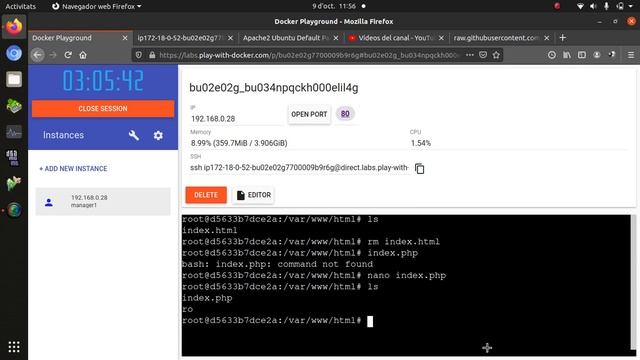Click the OPEN PORT button
640x360 pixels.
coord(309,114)
